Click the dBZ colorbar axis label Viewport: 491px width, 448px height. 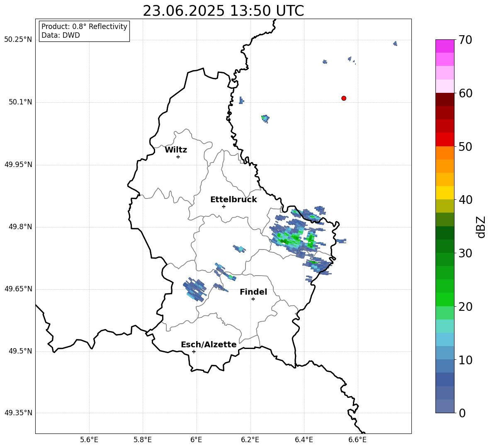pyautogui.click(x=481, y=227)
